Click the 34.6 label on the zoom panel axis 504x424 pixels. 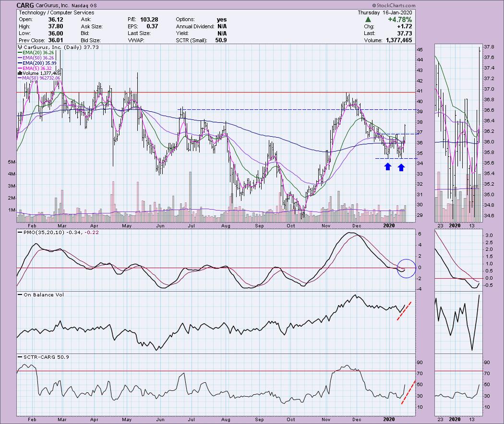489,215
